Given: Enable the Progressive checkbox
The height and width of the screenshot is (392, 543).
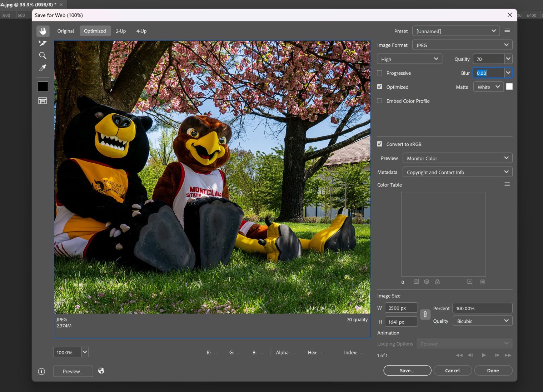Looking at the screenshot, I should point(380,73).
